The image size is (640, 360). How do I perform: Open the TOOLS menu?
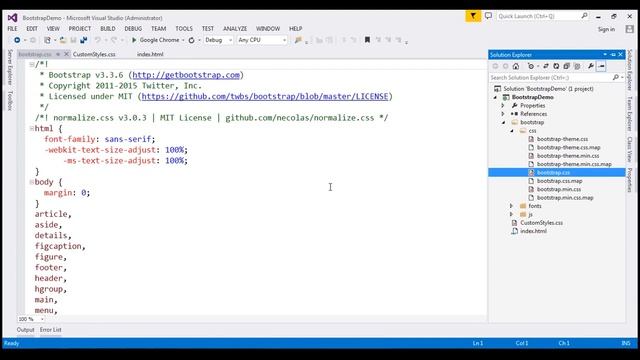point(184,29)
